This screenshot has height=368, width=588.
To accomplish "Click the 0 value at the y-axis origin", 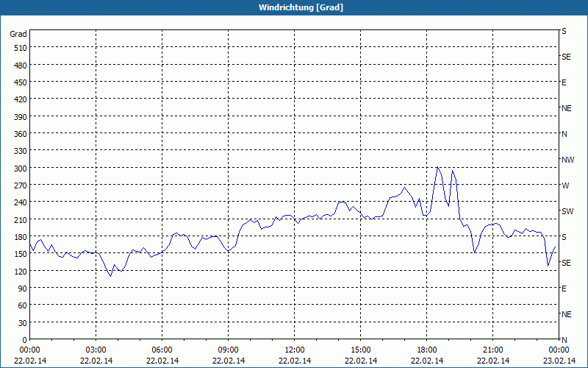I will (x=25, y=340).
